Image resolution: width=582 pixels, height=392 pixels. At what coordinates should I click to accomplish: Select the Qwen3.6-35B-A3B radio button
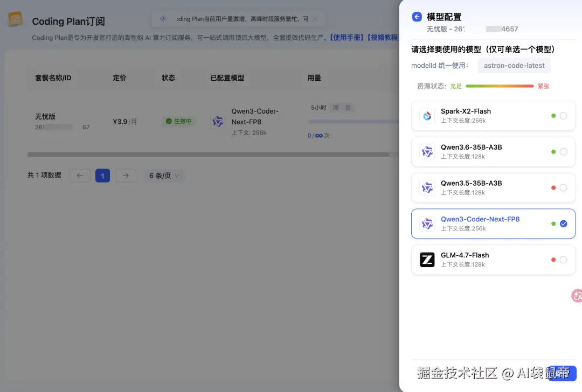tap(564, 152)
